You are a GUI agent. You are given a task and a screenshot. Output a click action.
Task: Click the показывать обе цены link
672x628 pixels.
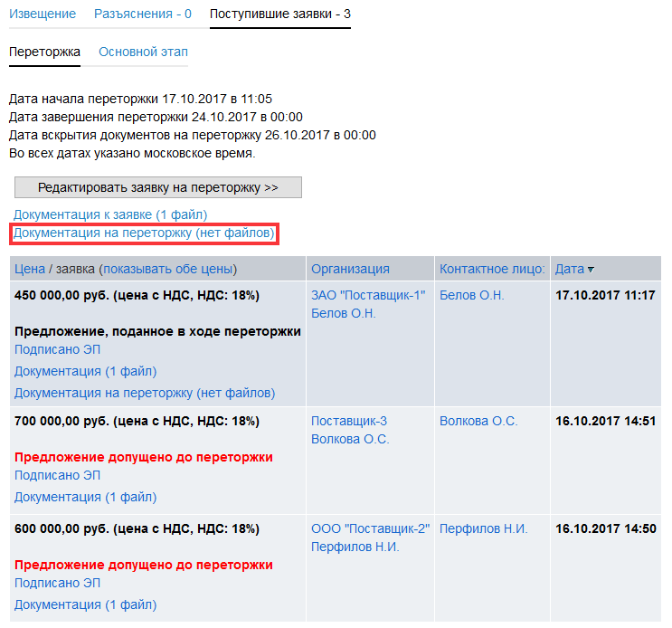(x=167, y=269)
